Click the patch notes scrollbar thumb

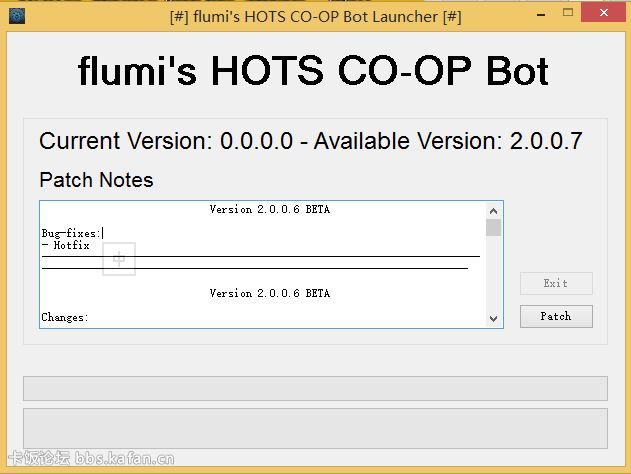[x=493, y=228]
